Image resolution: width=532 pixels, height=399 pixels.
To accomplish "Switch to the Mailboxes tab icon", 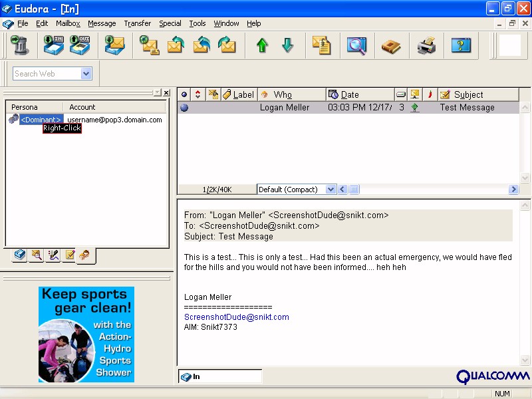I will pyautogui.click(x=20, y=255).
